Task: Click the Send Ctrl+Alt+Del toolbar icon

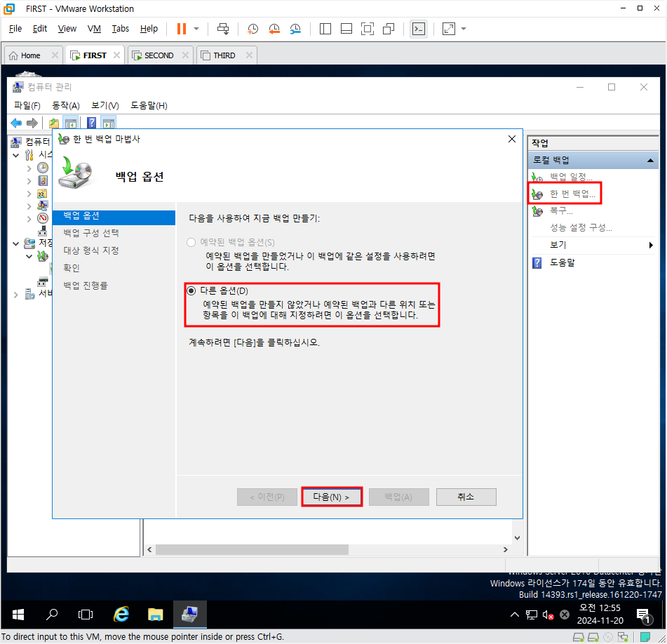Action: pos(223,29)
